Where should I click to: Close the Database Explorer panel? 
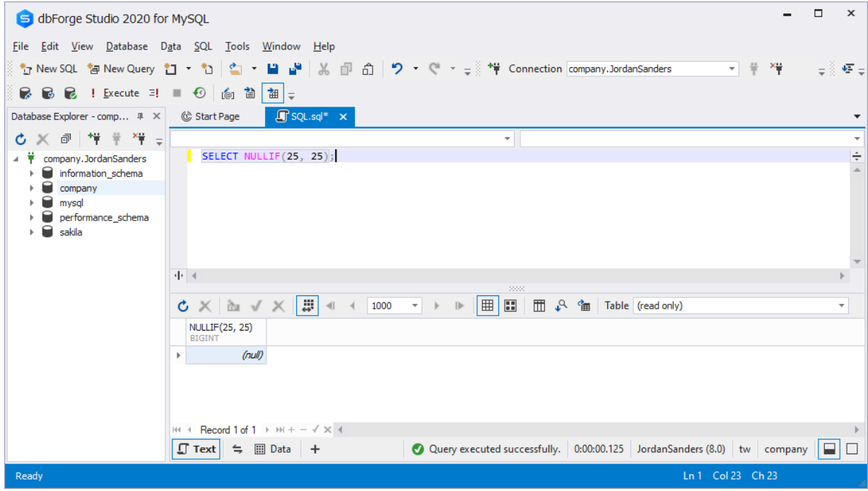pyautogui.click(x=156, y=117)
